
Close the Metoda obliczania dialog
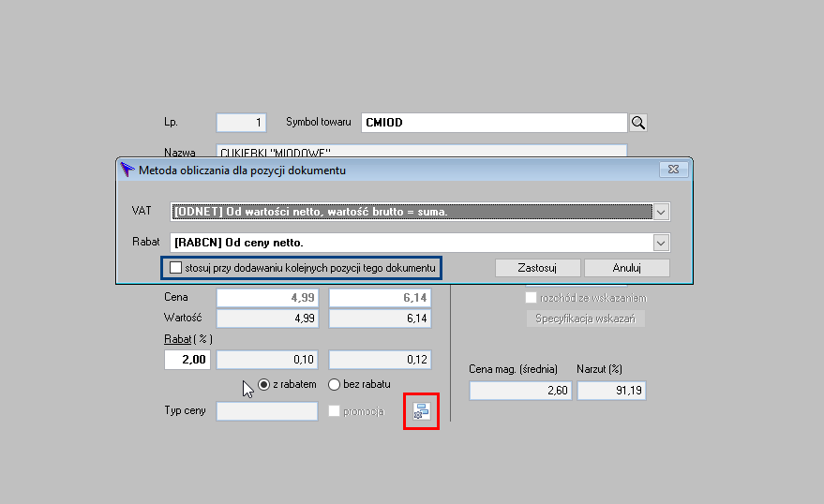click(x=673, y=169)
